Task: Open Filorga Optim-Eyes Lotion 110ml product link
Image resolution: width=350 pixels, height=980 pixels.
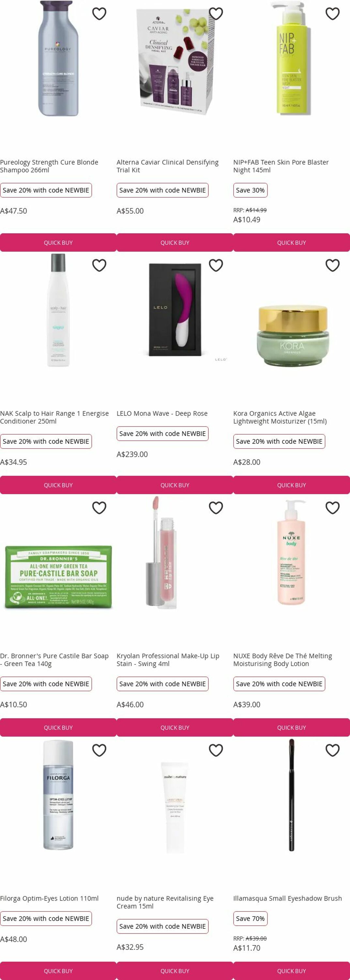Action: pos(49,898)
